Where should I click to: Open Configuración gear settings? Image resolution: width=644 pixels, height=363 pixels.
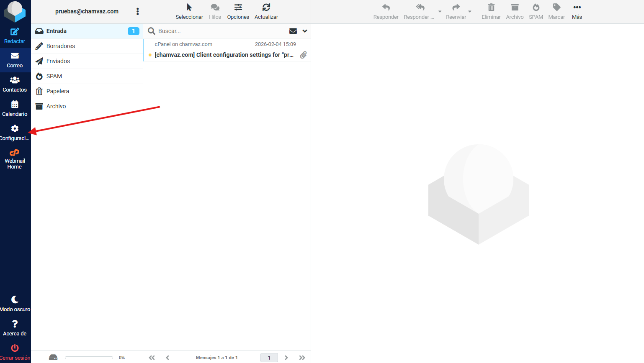15,129
